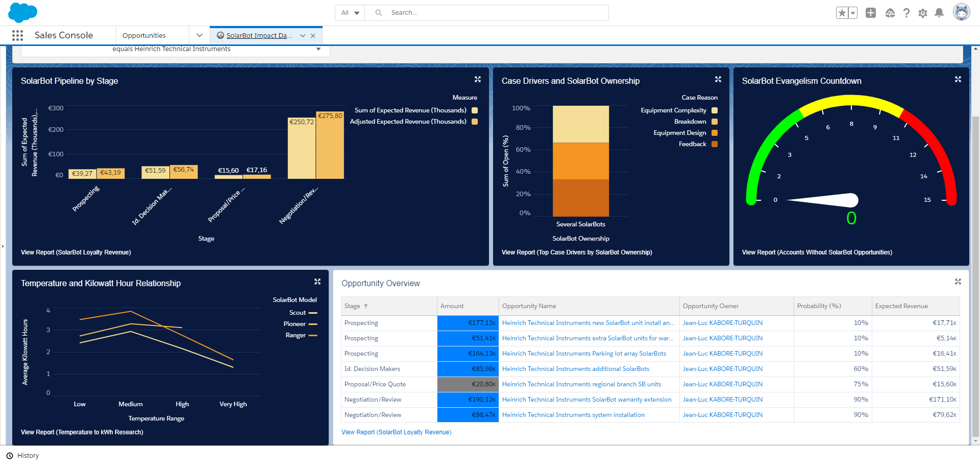The height and width of the screenshot is (466, 980).
Task: View Report SolarBot Loyalty Revenue in pipeline
Action: (x=76, y=252)
